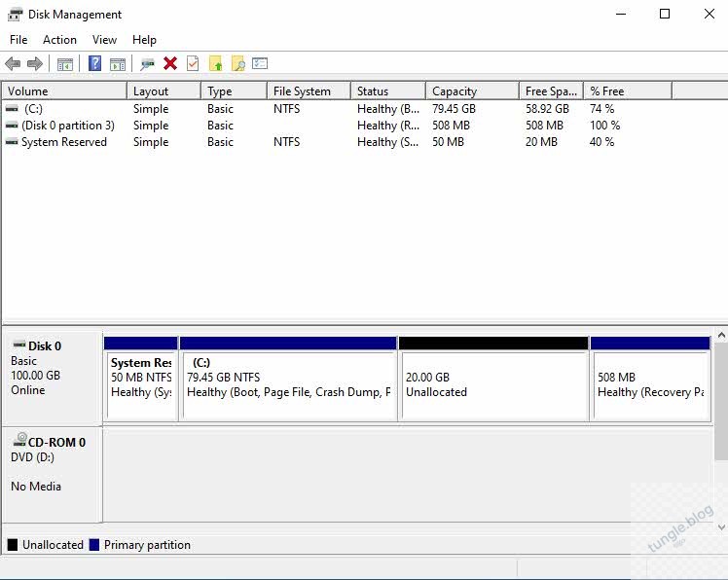Minimize the Disk Management window
The image size is (728, 580).
[x=621, y=14]
